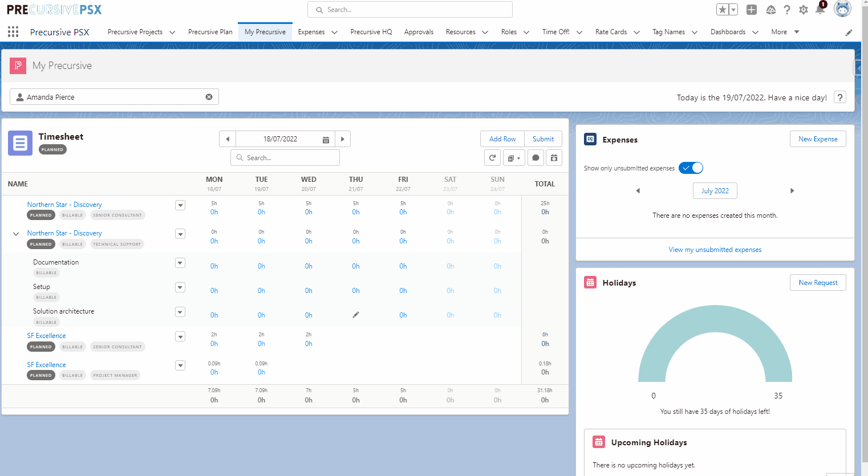Click the Add Row button
The width and height of the screenshot is (868, 476).
point(502,139)
